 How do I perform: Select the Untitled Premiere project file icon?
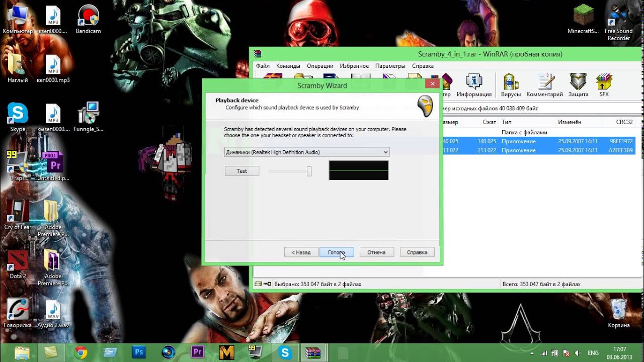[53, 166]
